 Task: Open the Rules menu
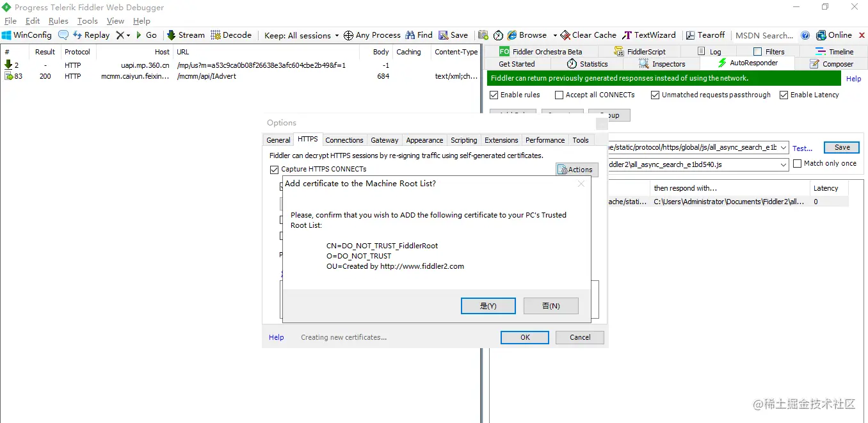point(58,21)
